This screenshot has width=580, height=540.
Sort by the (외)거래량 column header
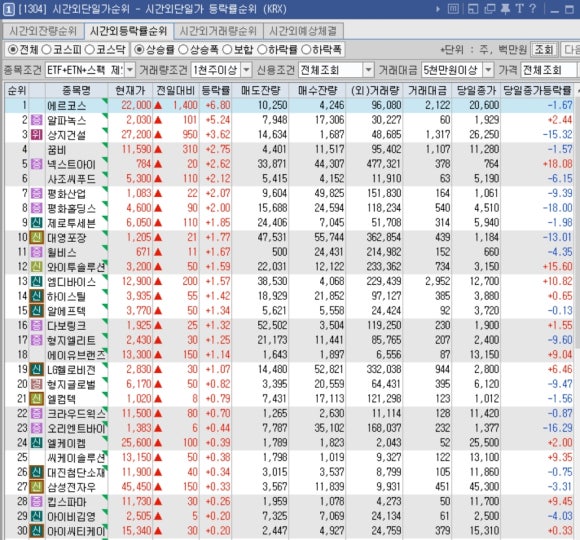coord(375,91)
